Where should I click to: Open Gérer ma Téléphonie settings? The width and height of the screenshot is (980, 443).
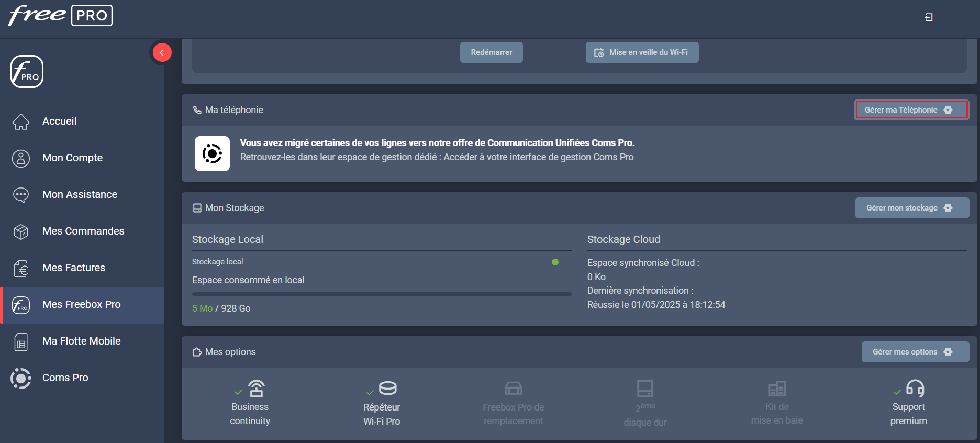click(x=911, y=110)
